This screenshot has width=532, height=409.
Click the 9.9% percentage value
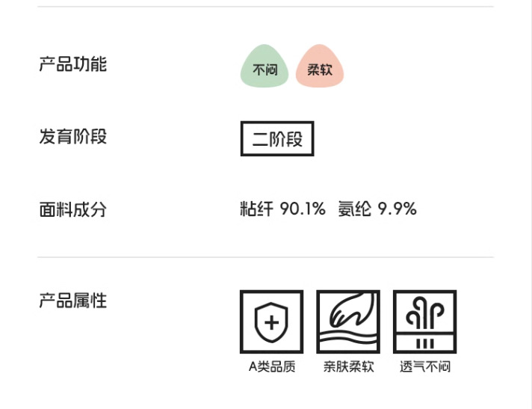point(397,209)
